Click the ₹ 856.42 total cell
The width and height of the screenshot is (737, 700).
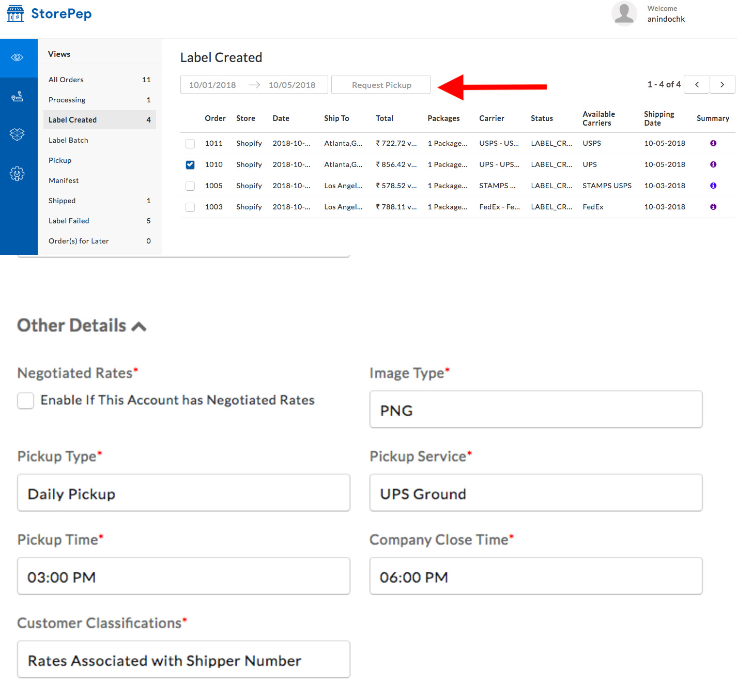click(396, 164)
